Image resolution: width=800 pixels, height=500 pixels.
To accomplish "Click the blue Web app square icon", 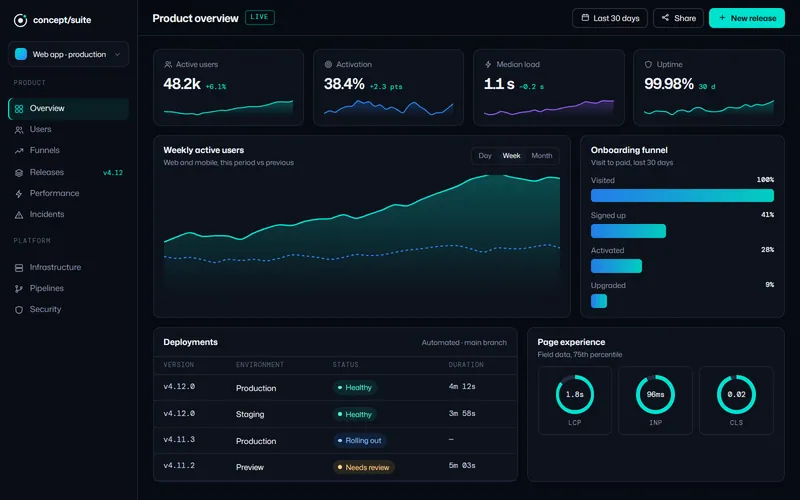I will (x=21, y=54).
